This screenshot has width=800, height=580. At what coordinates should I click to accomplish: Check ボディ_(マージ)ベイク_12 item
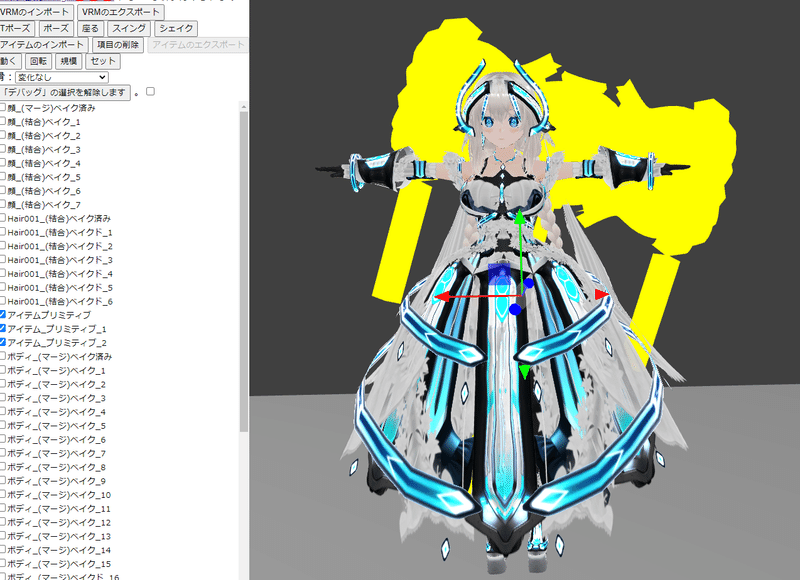coord(3,521)
